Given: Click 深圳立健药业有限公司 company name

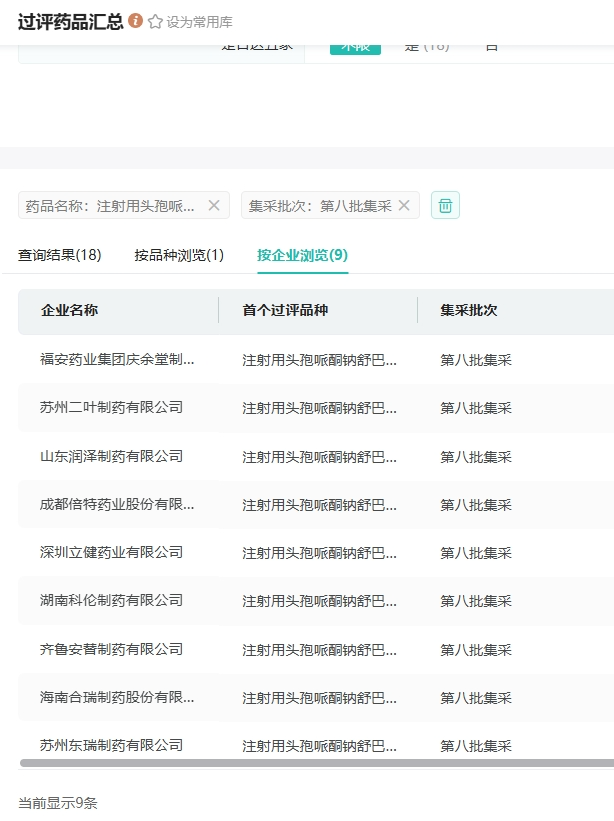Looking at the screenshot, I should click(x=112, y=552).
